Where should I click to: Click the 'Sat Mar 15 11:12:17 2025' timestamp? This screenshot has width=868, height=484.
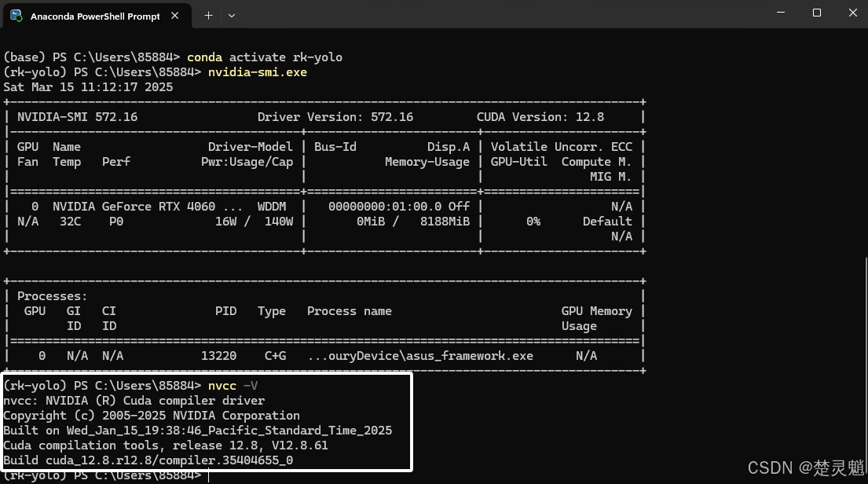[x=88, y=87]
